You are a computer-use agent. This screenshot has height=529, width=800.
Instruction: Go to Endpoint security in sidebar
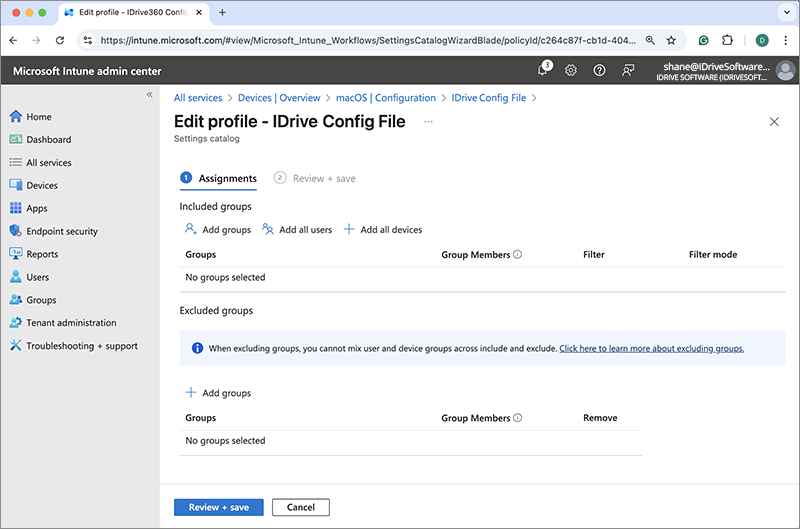point(62,231)
